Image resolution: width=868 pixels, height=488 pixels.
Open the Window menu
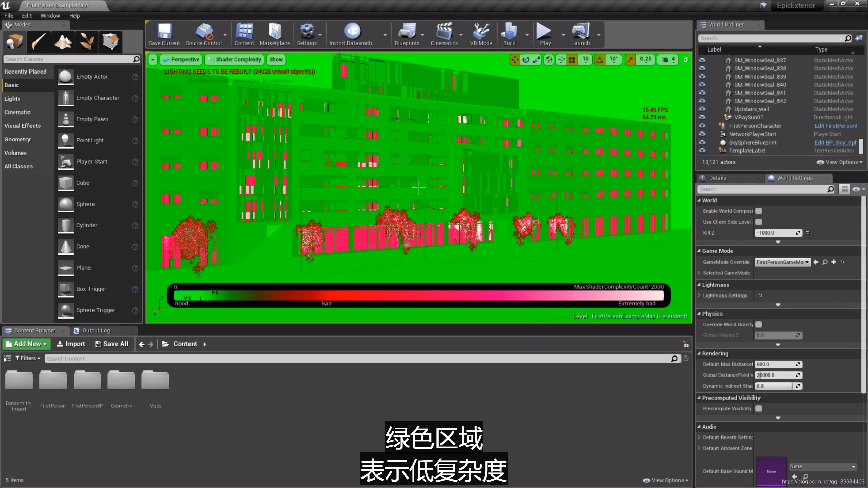pyautogui.click(x=50, y=15)
